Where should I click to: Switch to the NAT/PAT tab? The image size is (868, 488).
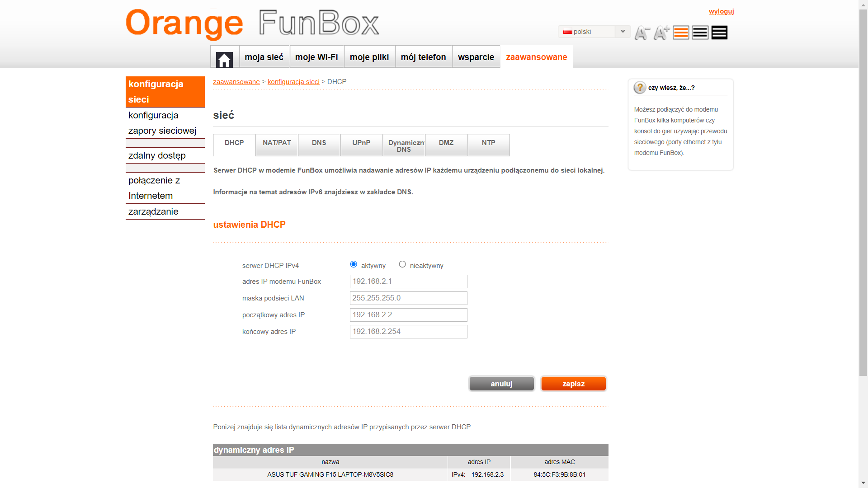pyautogui.click(x=277, y=145)
